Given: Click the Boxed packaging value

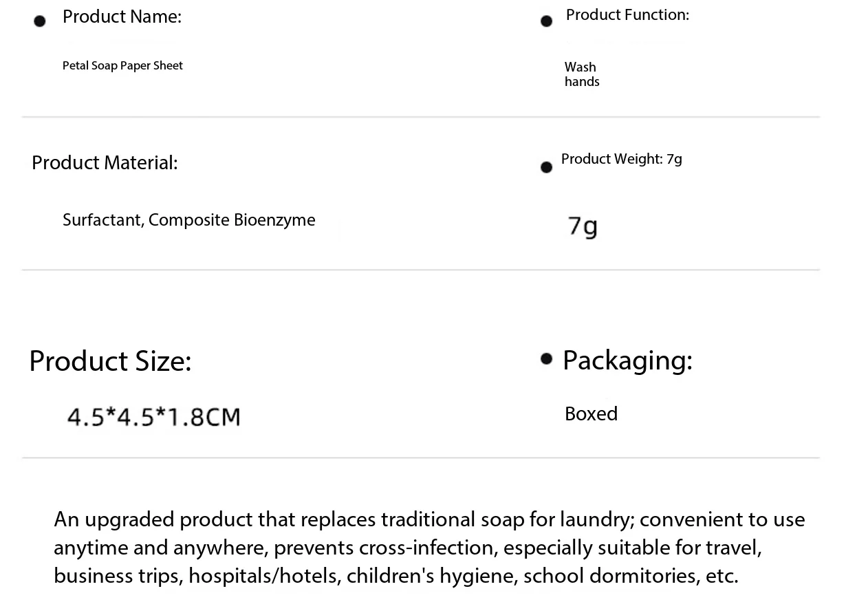Looking at the screenshot, I should [592, 413].
